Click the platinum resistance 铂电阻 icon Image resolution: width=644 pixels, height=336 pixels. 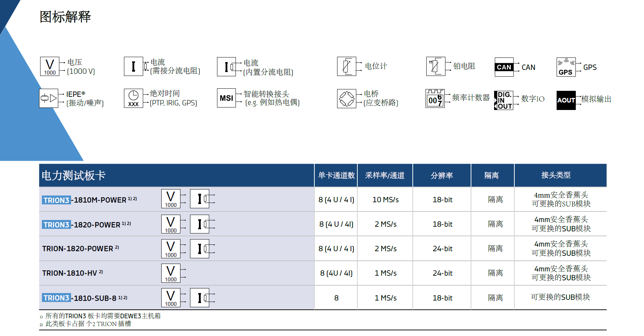pos(435,66)
